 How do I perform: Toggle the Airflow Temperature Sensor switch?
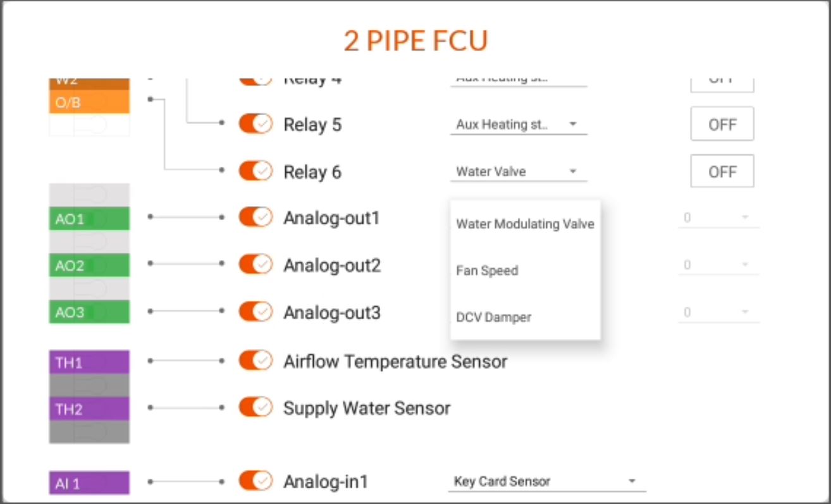click(255, 360)
